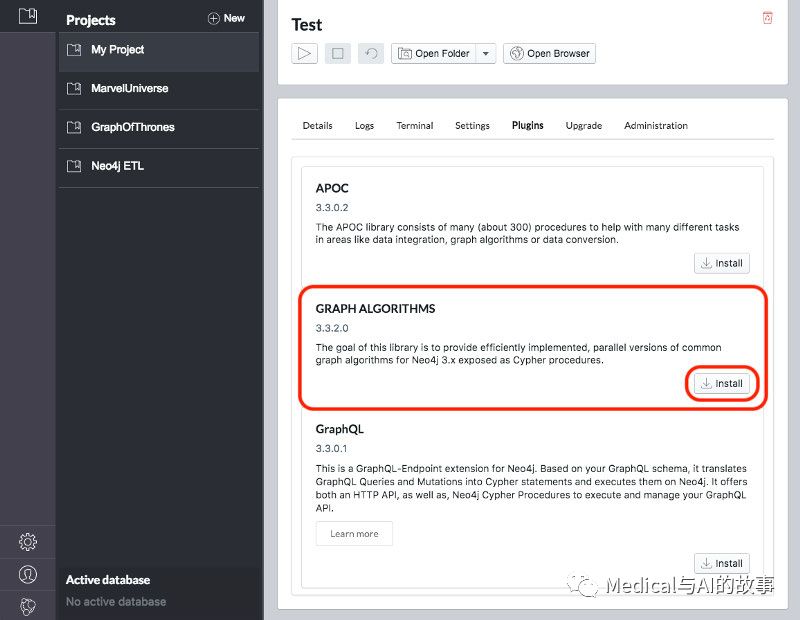Switch to the Settings tab
This screenshot has height=620, width=800.
pyautogui.click(x=472, y=126)
